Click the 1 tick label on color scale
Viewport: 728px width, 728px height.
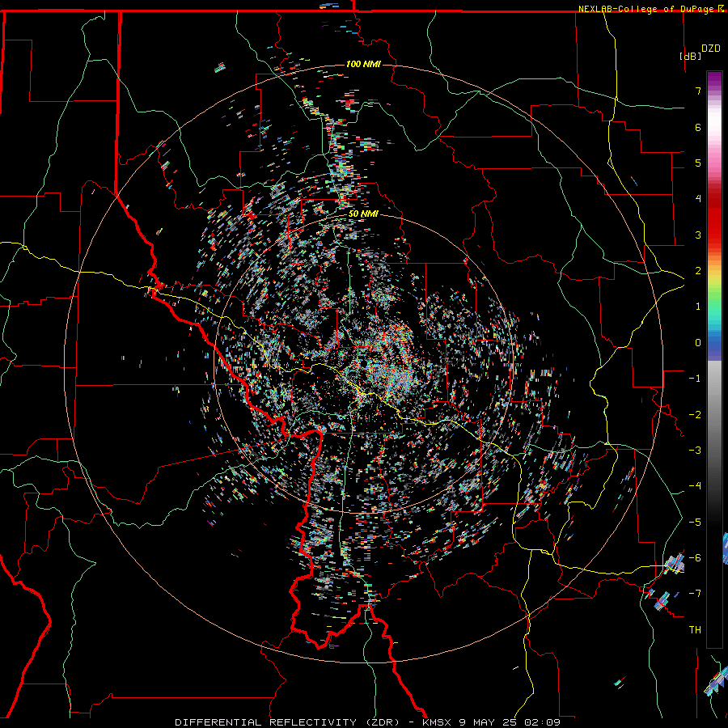point(698,306)
